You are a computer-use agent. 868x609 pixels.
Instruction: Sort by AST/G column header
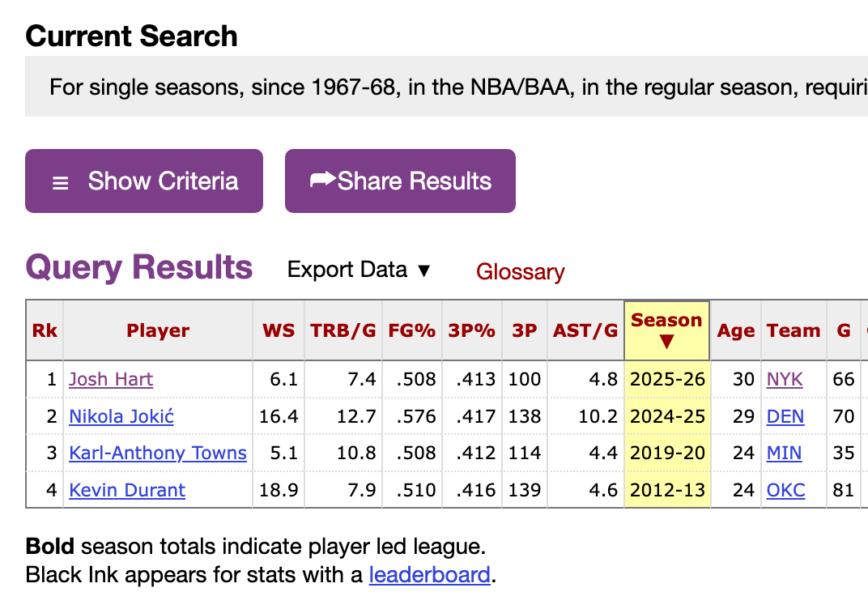coord(585,330)
